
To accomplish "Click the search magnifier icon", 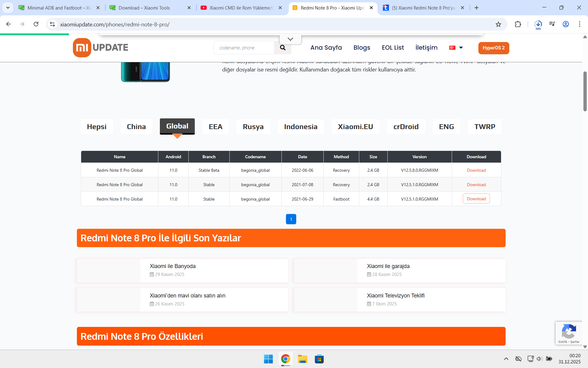I will point(283,48).
